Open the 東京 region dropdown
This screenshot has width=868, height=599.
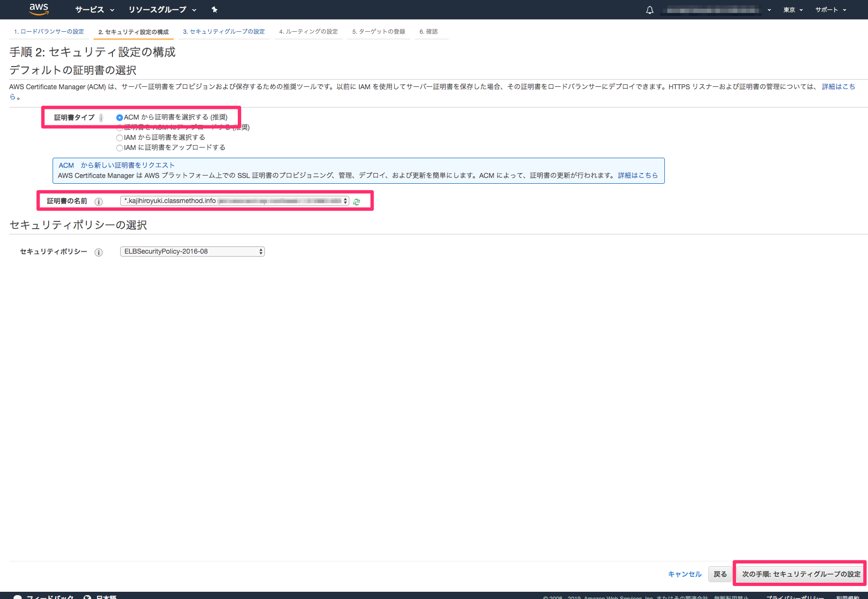[792, 10]
